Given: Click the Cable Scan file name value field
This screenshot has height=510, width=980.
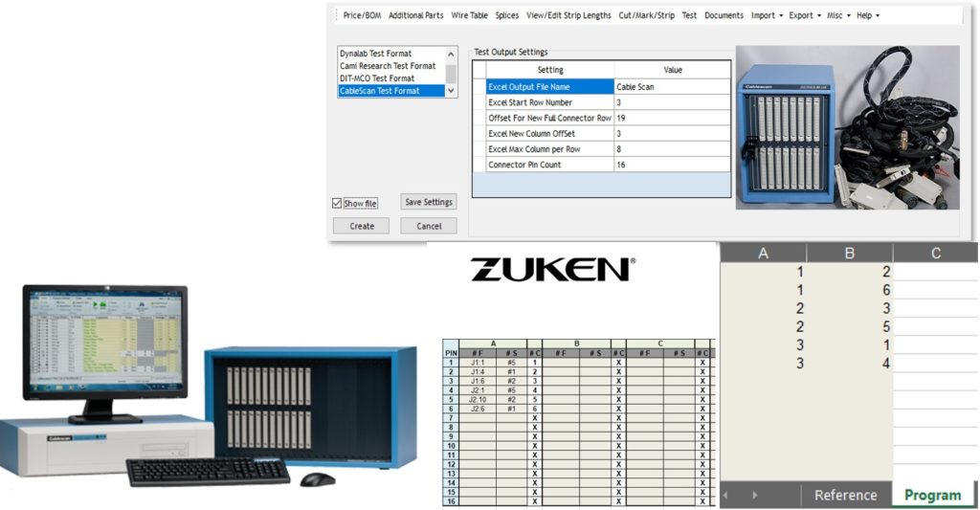Looking at the screenshot, I should point(672,87).
